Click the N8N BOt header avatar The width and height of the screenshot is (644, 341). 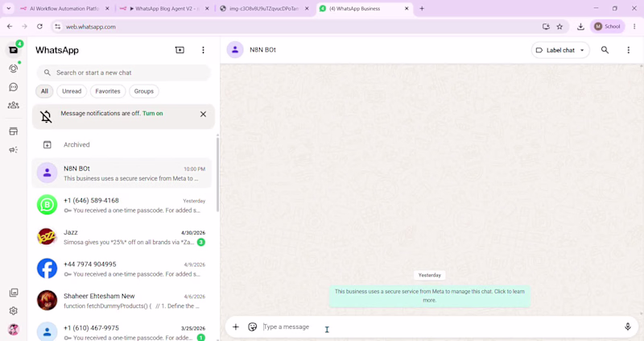pos(235,50)
